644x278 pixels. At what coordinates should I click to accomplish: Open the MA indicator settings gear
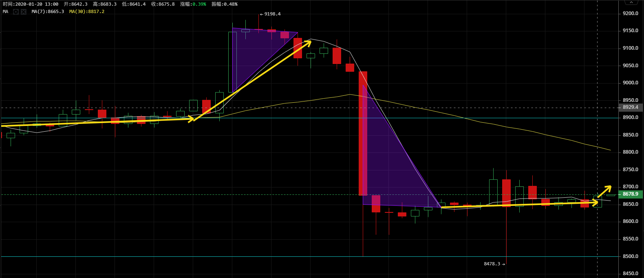pos(16,12)
